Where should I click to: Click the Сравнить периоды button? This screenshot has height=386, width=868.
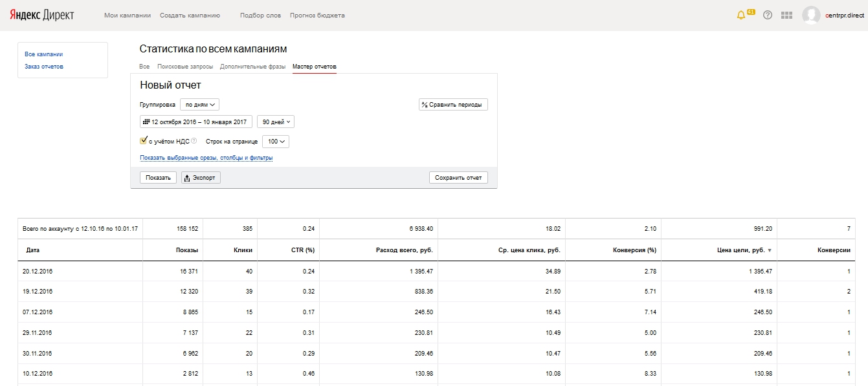click(x=453, y=104)
